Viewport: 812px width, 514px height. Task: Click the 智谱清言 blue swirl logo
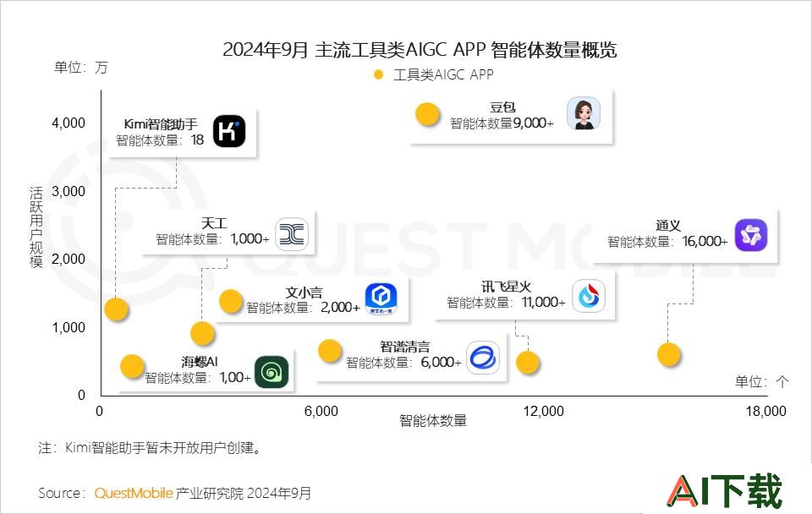tap(483, 357)
